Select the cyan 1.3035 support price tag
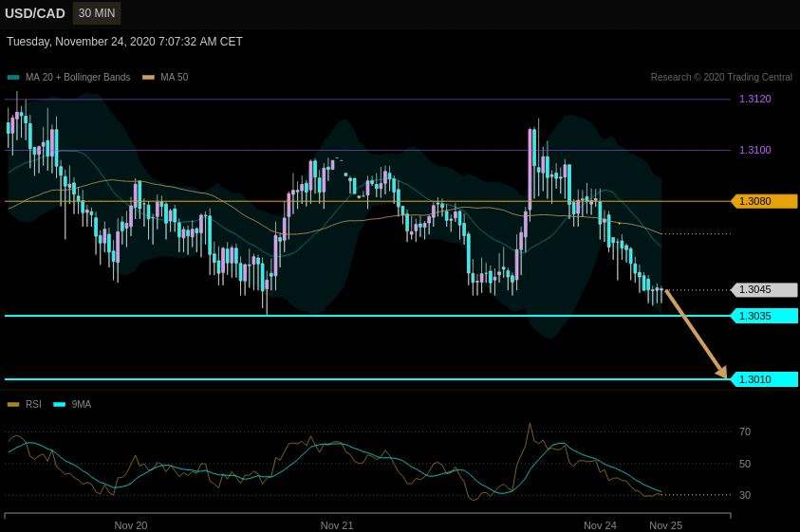The image size is (800, 532). 764,316
